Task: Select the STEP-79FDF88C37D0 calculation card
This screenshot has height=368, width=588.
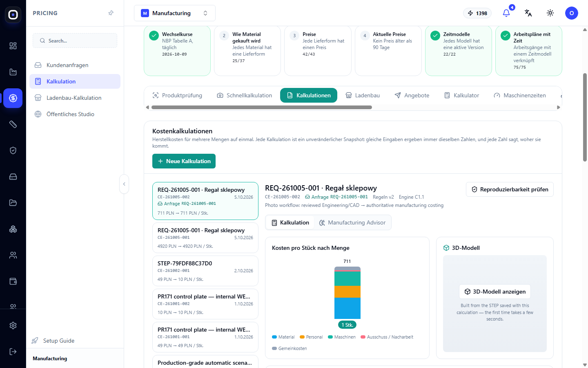Action: click(x=205, y=271)
